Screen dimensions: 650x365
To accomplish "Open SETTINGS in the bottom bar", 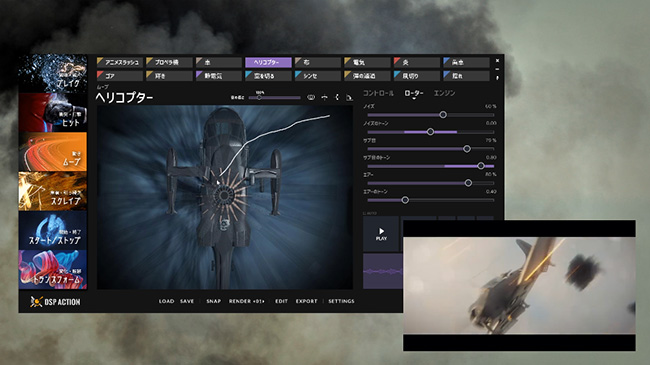I will coord(341,301).
